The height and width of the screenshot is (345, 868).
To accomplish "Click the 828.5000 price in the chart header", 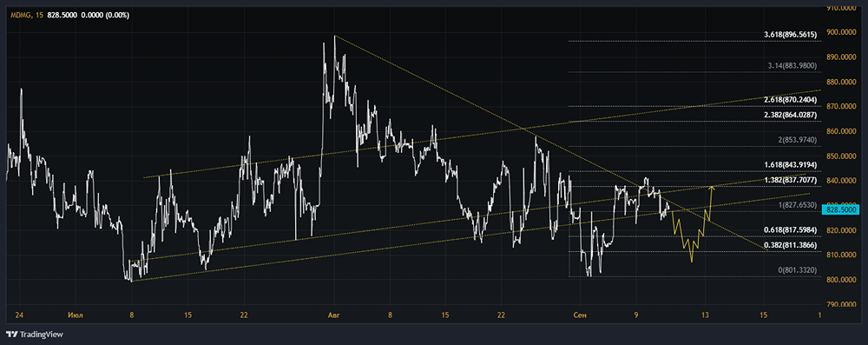I will [x=62, y=16].
